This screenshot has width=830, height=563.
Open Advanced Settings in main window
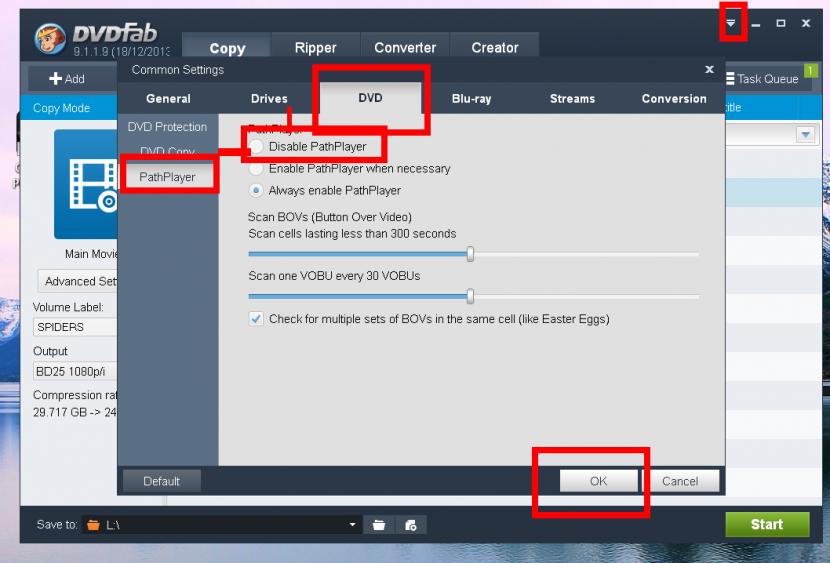pyautogui.click(x=78, y=281)
